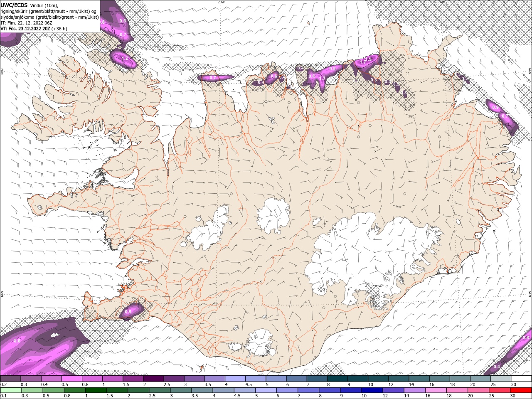Click the 15W longitude label

(x=440, y=2)
